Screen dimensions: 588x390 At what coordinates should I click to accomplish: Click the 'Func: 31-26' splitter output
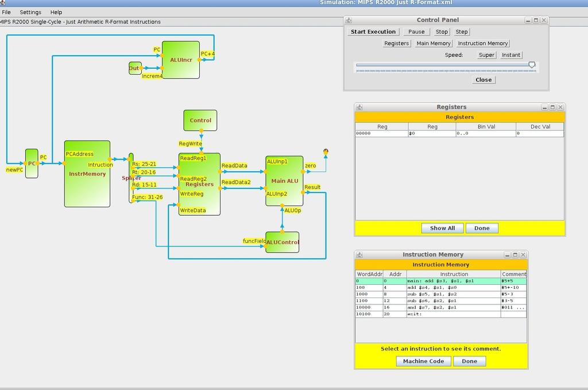(x=148, y=197)
